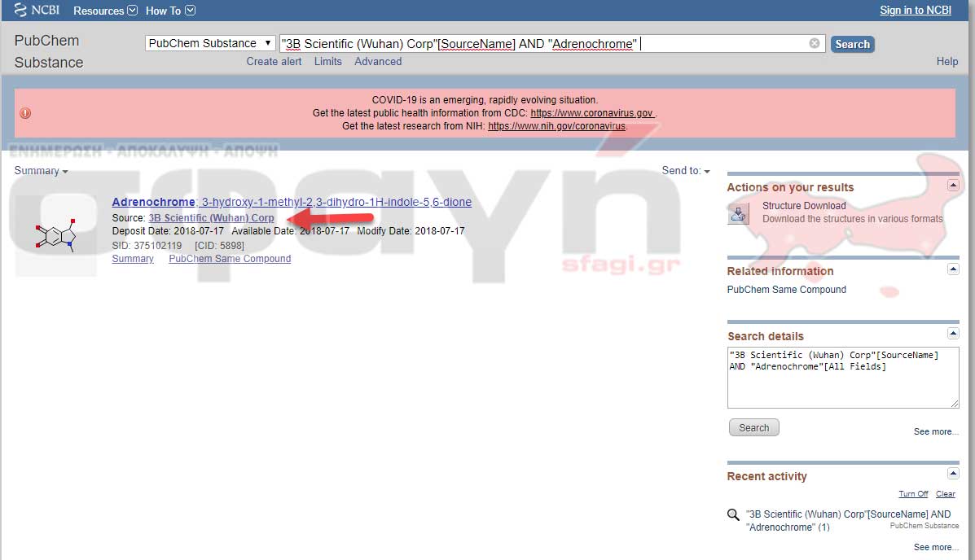This screenshot has width=975, height=560.
Task: Open the Limits link
Action: [327, 62]
